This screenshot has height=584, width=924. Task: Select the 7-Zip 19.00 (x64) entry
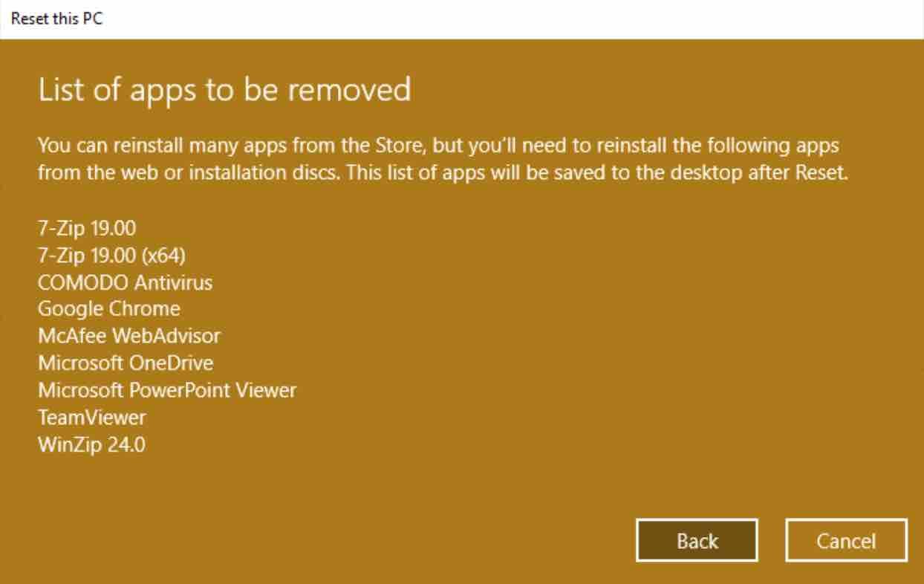click(111, 256)
